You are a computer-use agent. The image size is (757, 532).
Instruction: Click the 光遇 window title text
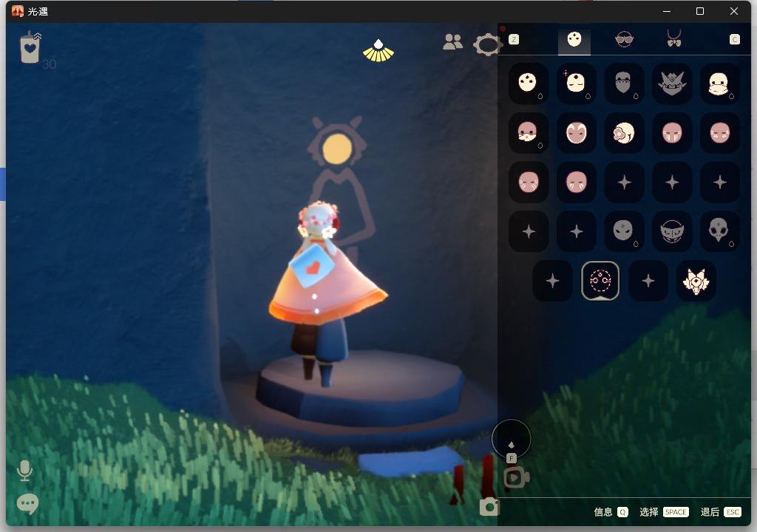pyautogui.click(x=38, y=11)
